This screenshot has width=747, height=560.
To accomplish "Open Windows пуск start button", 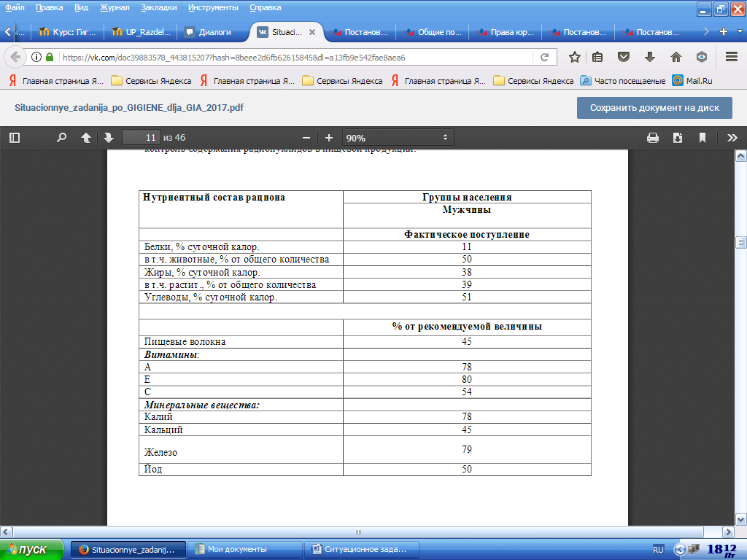I will pyautogui.click(x=31, y=550).
